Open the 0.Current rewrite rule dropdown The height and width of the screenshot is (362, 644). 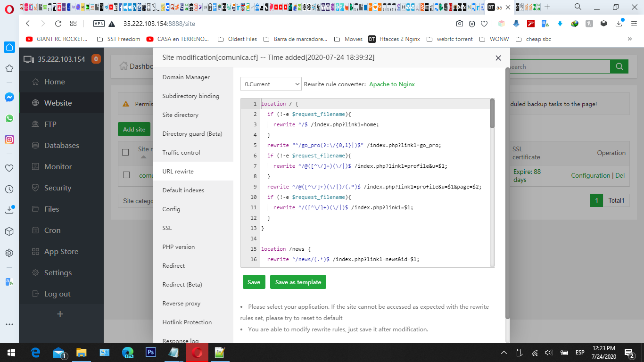point(271,84)
